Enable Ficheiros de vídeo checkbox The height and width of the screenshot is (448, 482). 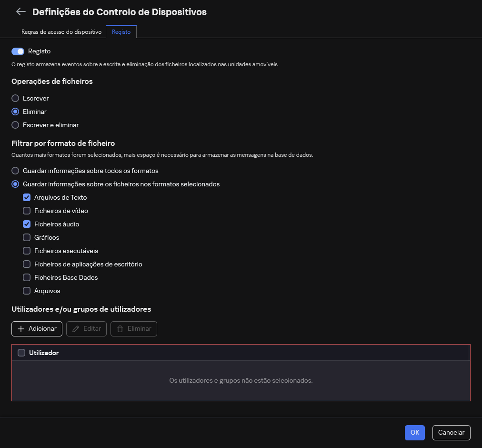click(x=27, y=211)
